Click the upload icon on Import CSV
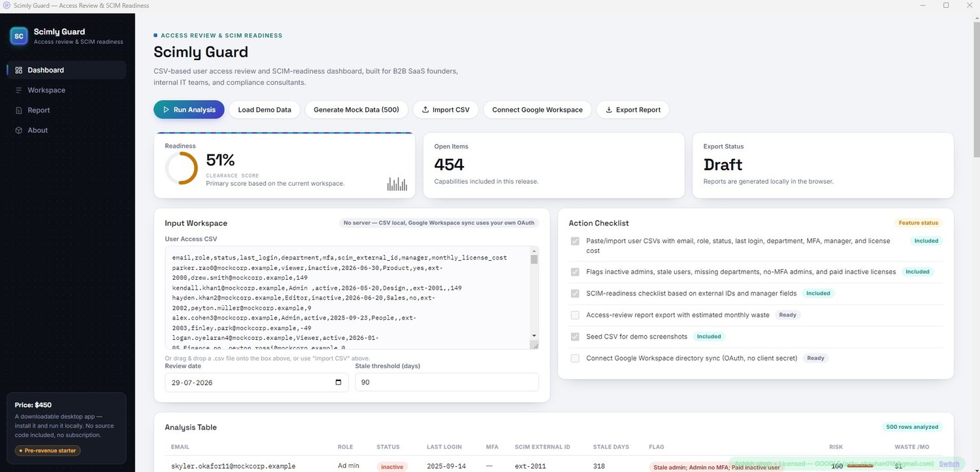 425,110
